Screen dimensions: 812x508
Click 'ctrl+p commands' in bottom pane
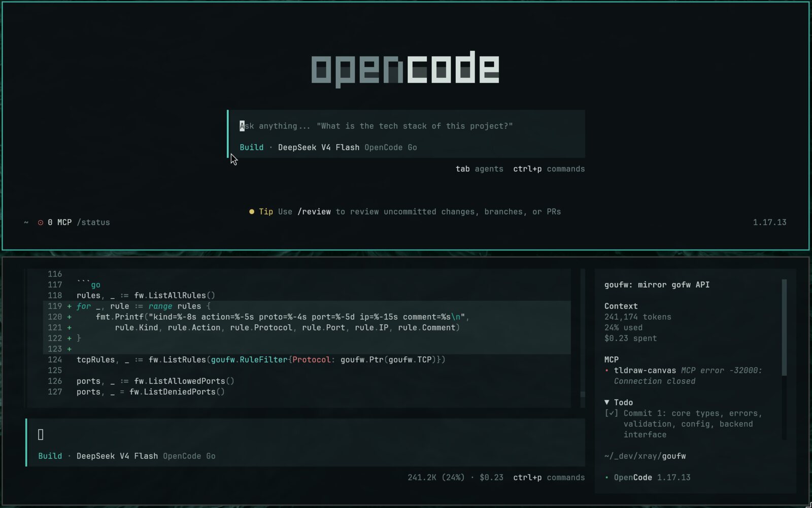[x=549, y=477]
